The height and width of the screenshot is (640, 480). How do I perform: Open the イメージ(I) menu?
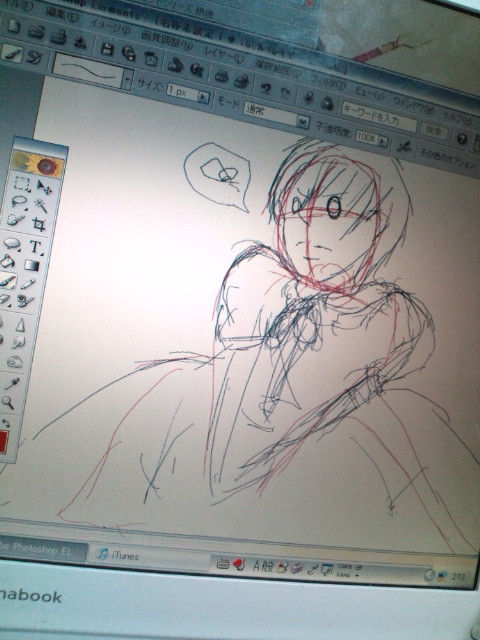[109, 27]
